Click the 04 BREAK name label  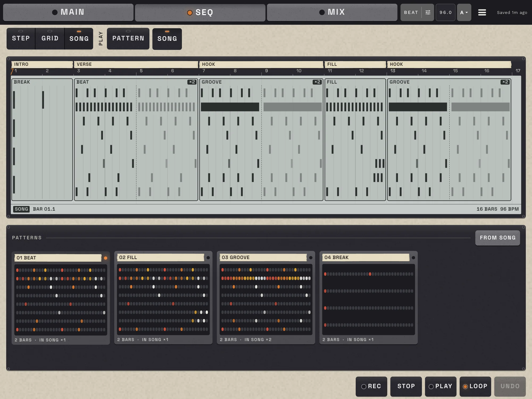click(x=366, y=257)
